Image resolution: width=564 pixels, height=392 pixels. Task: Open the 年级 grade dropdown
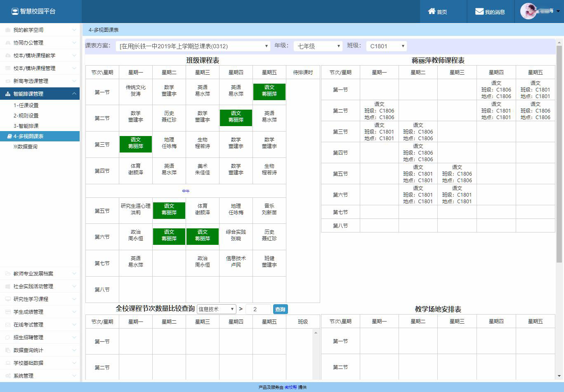pos(318,46)
